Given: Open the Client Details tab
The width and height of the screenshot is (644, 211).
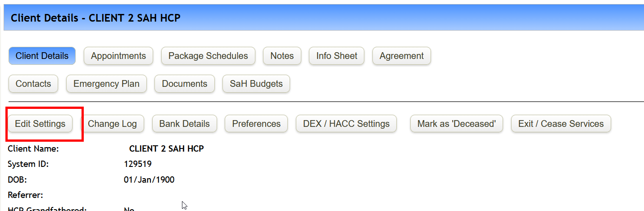Looking at the screenshot, I should click(x=42, y=56).
